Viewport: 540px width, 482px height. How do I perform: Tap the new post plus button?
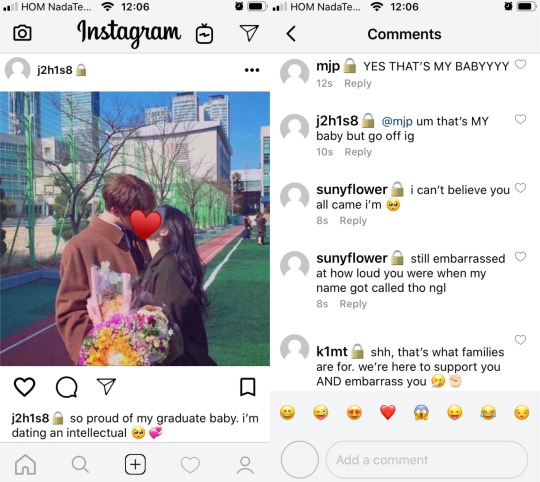click(x=135, y=464)
